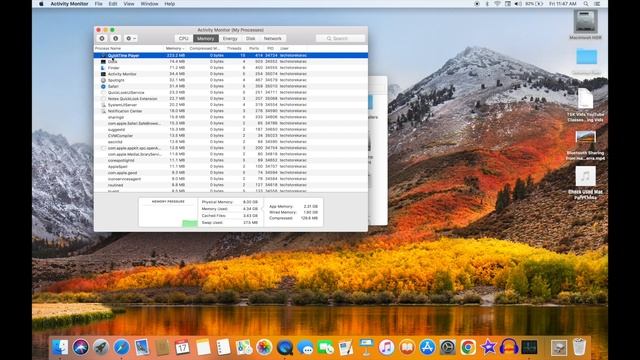This screenshot has height=360, width=640.
Task: Sort by the Compressed Mem column header
Action: point(205,49)
